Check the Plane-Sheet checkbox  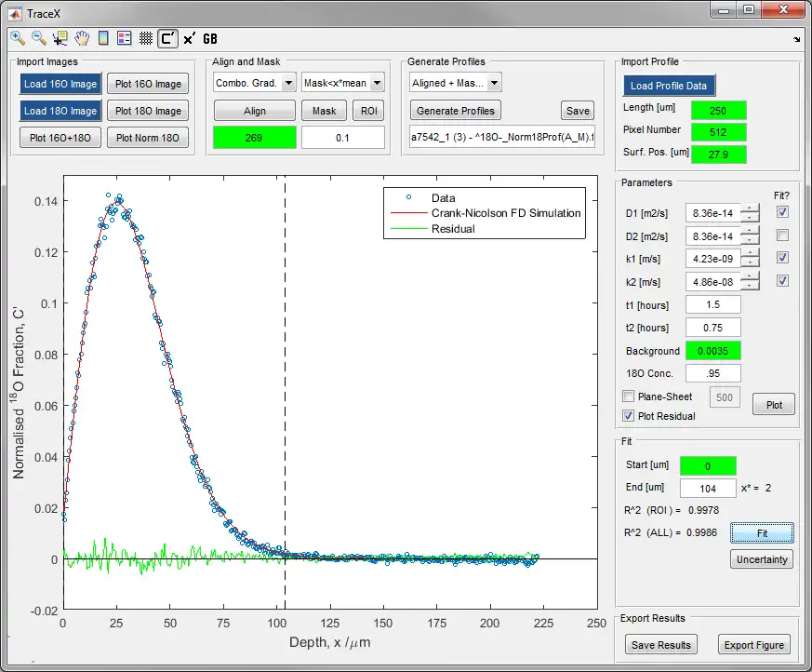[630, 396]
